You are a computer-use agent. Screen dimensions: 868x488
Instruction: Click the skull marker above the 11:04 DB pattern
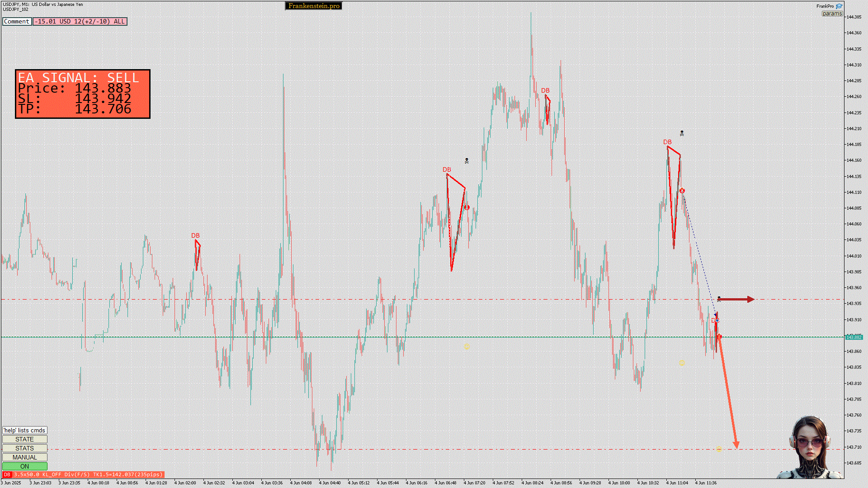point(682,133)
